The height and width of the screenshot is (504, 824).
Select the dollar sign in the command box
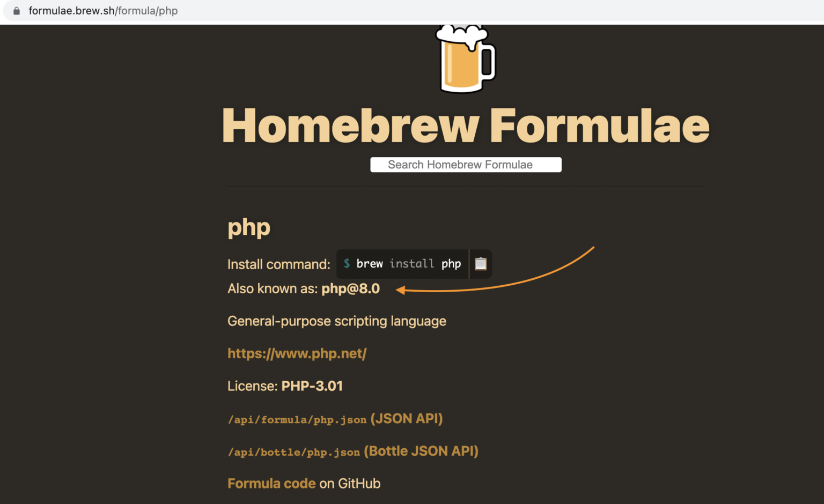tap(347, 264)
